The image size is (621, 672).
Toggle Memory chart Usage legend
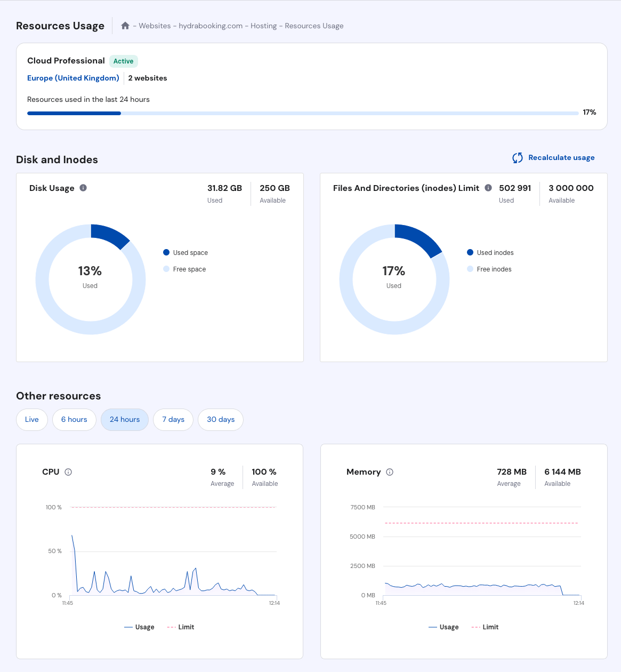(x=443, y=627)
